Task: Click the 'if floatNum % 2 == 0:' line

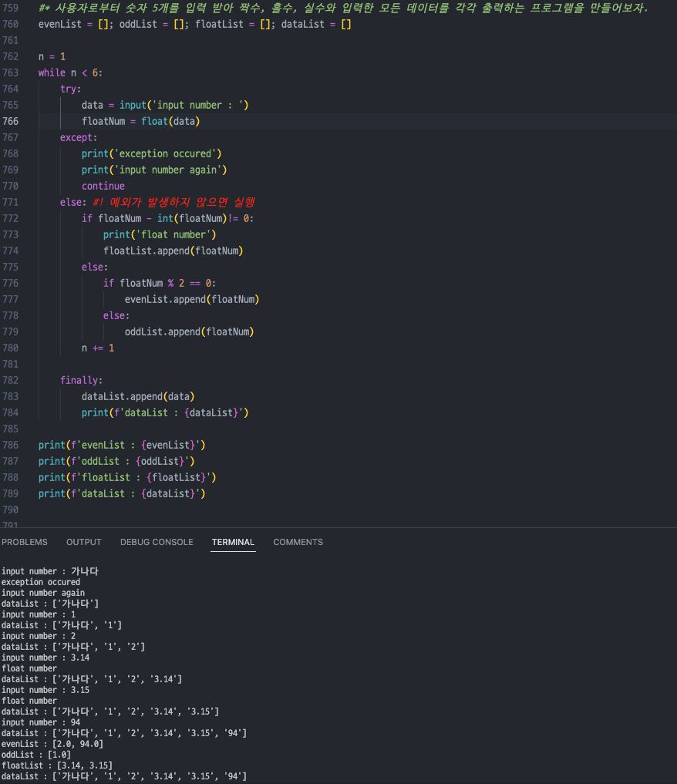Action: coord(160,284)
